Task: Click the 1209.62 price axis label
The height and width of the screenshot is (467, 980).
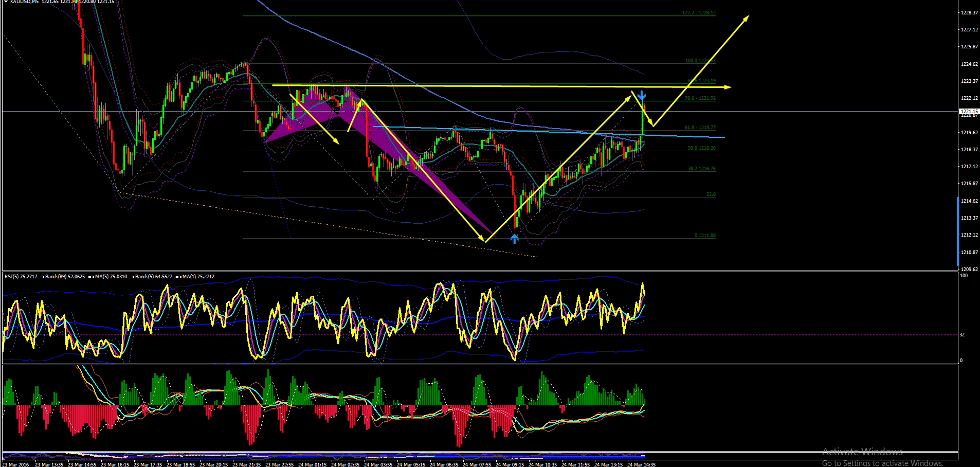Action: (x=969, y=270)
